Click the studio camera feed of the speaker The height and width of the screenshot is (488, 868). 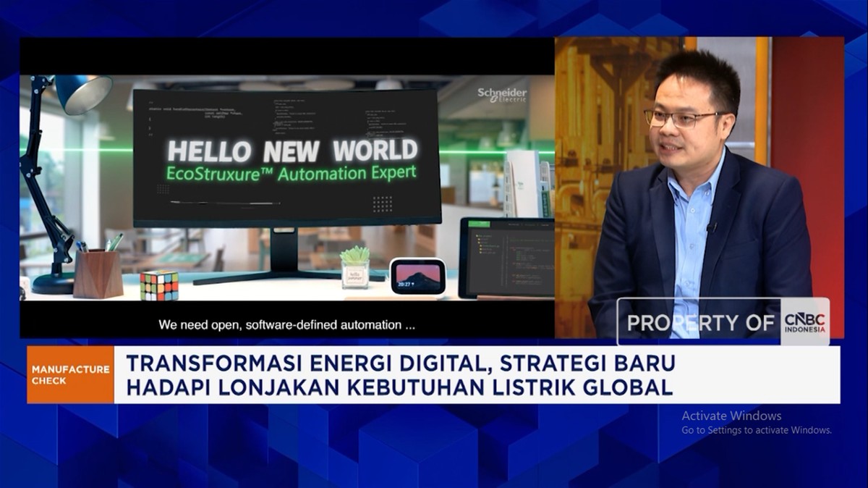pos(699,188)
